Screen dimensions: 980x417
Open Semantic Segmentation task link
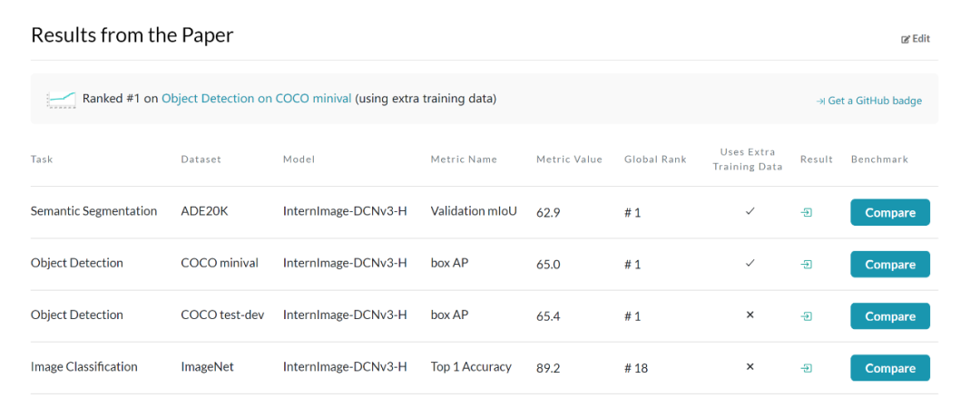tap(93, 211)
